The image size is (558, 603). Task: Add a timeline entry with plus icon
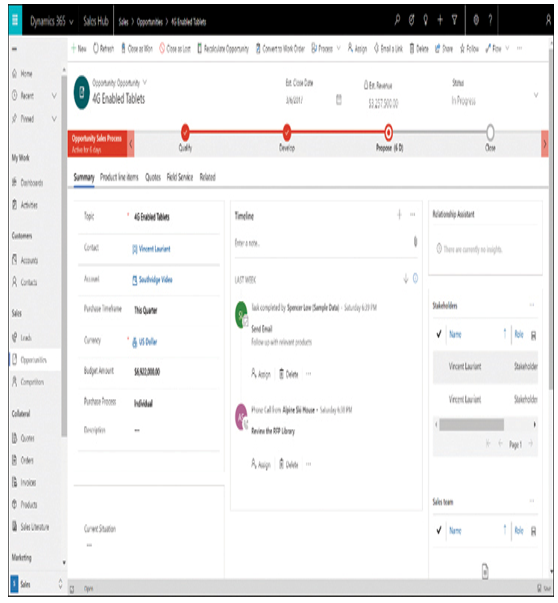point(400,215)
